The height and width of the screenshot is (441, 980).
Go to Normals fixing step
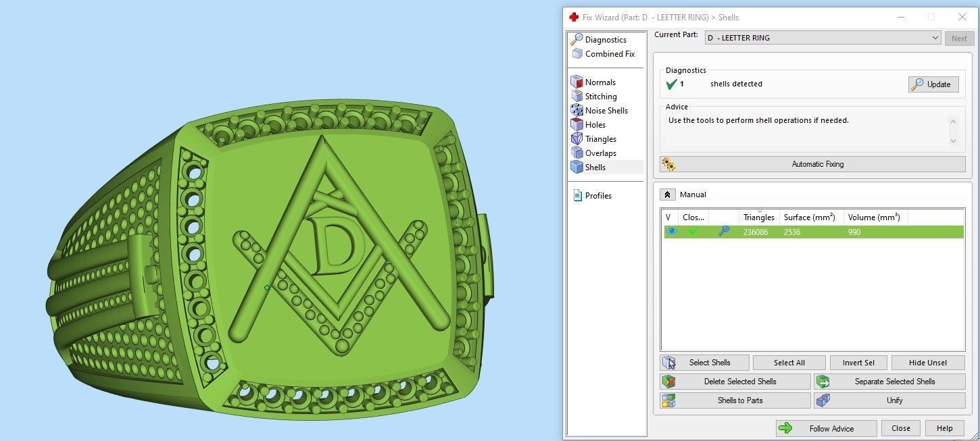tap(600, 82)
